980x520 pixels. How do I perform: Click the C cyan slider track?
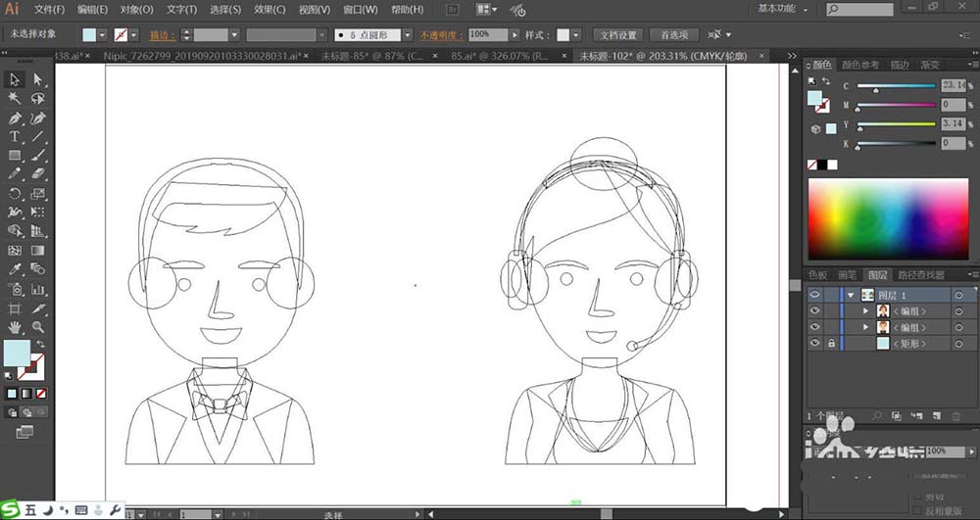pos(897,85)
